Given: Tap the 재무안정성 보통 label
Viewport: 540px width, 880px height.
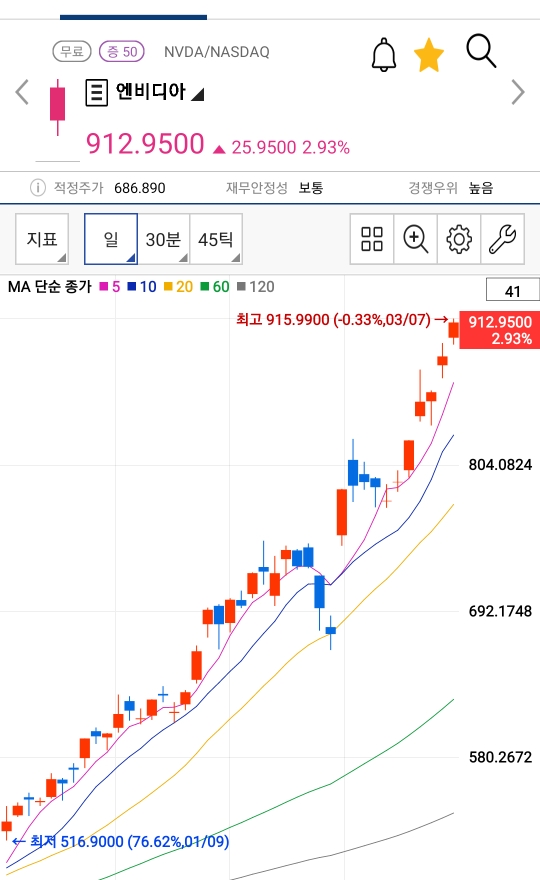Looking at the screenshot, I should (274, 187).
